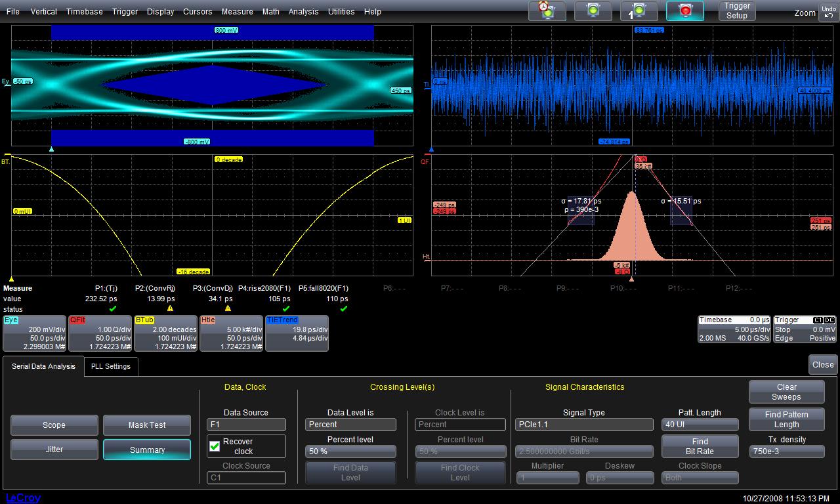Open the Data Level is Percent dropdown

coord(350,425)
